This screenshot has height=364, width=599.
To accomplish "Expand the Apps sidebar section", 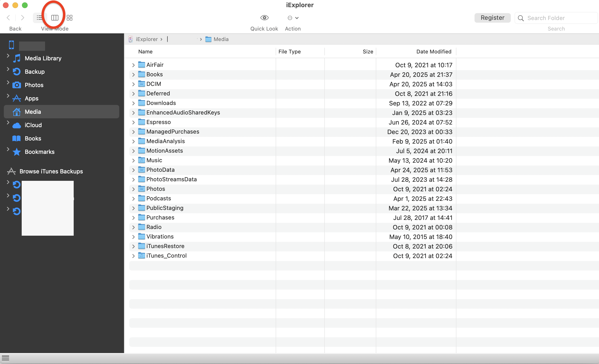I will [x=8, y=96].
